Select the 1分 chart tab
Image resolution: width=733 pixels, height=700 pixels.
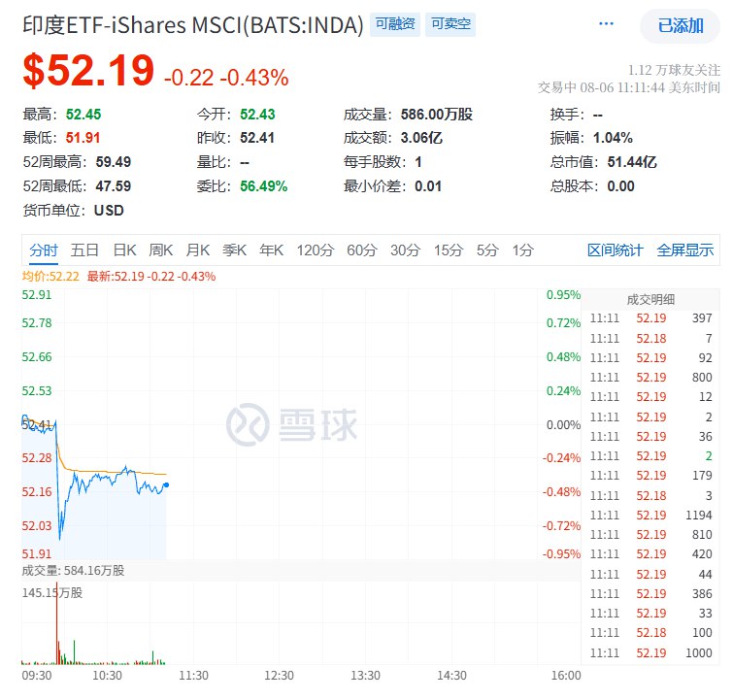tap(522, 250)
